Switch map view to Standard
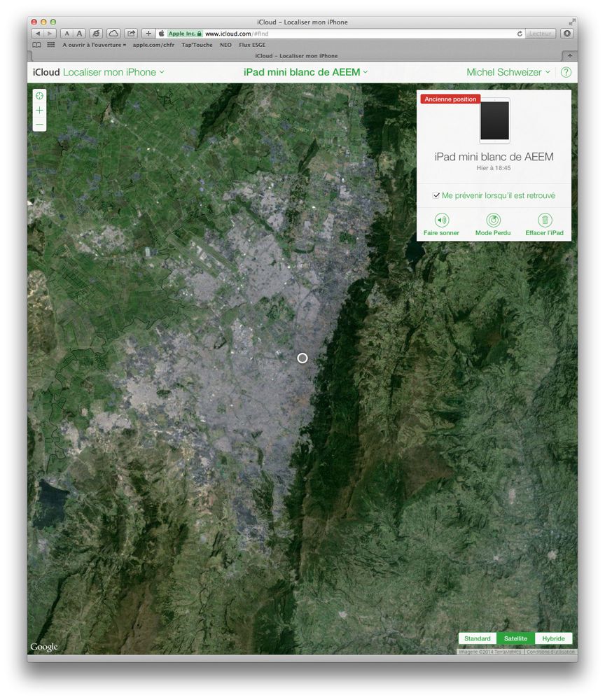 [x=478, y=638]
